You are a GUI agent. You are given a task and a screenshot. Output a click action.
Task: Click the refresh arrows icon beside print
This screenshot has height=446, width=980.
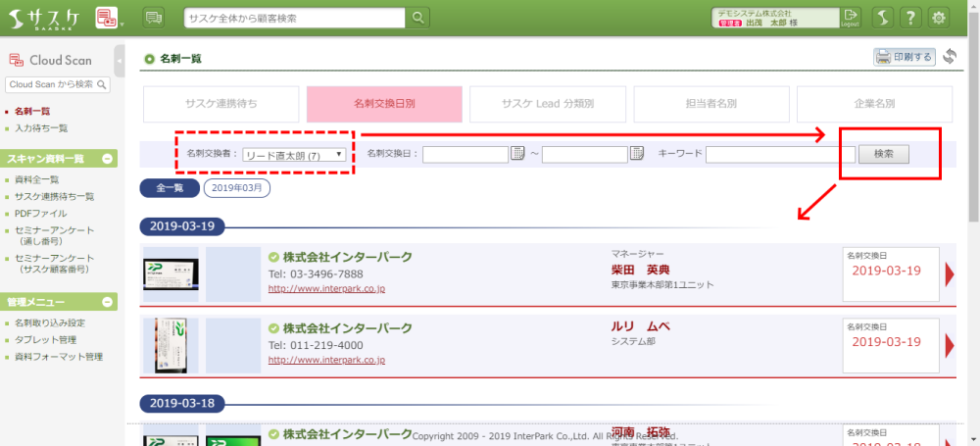[x=949, y=57]
